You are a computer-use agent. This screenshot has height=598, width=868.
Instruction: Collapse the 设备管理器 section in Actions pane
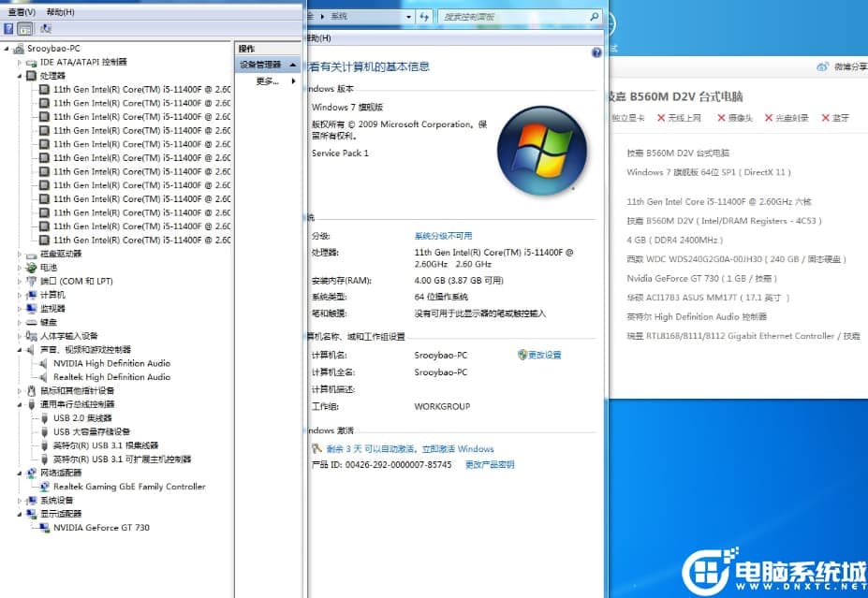click(292, 65)
